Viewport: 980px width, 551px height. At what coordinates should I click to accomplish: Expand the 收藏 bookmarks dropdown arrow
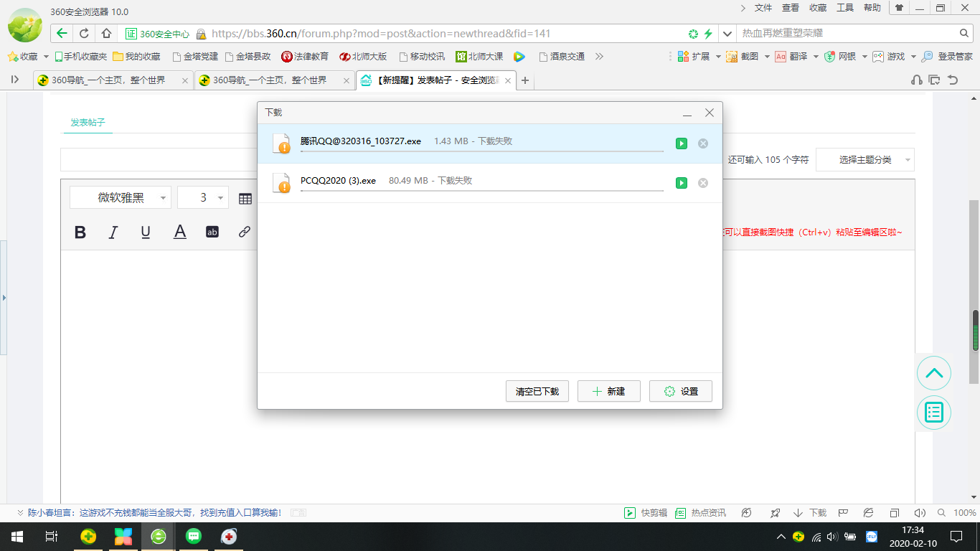click(47, 57)
